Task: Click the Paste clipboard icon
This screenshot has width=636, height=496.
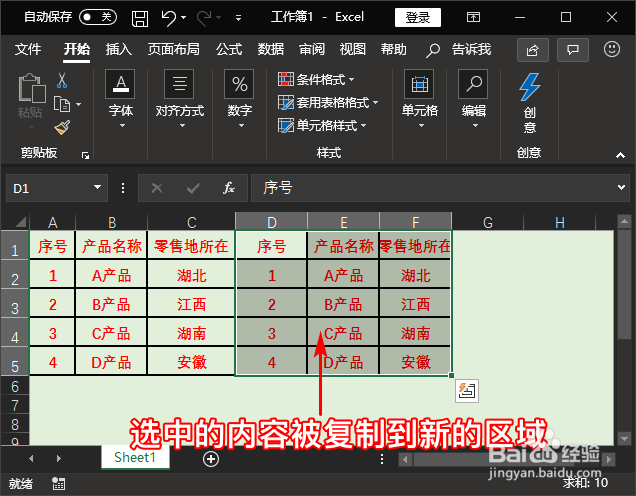Action: click(32, 88)
